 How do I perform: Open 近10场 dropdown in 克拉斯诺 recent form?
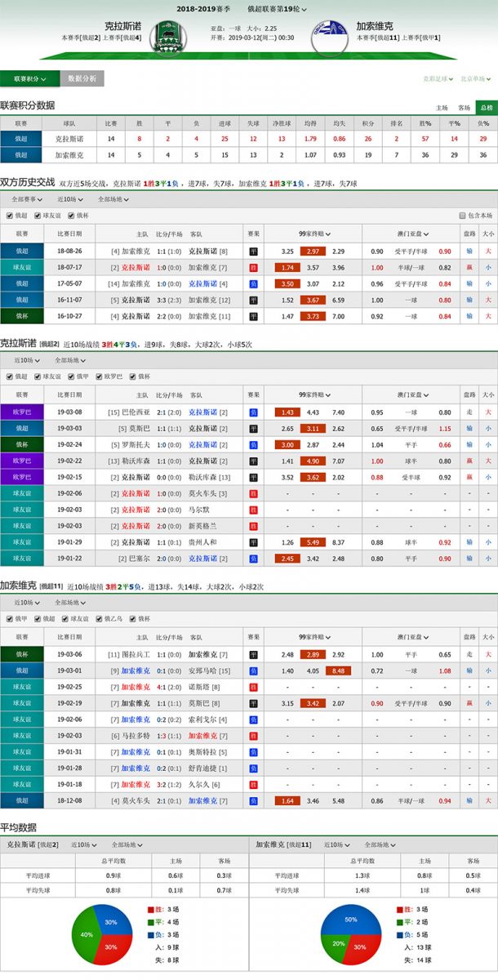tap(25, 359)
